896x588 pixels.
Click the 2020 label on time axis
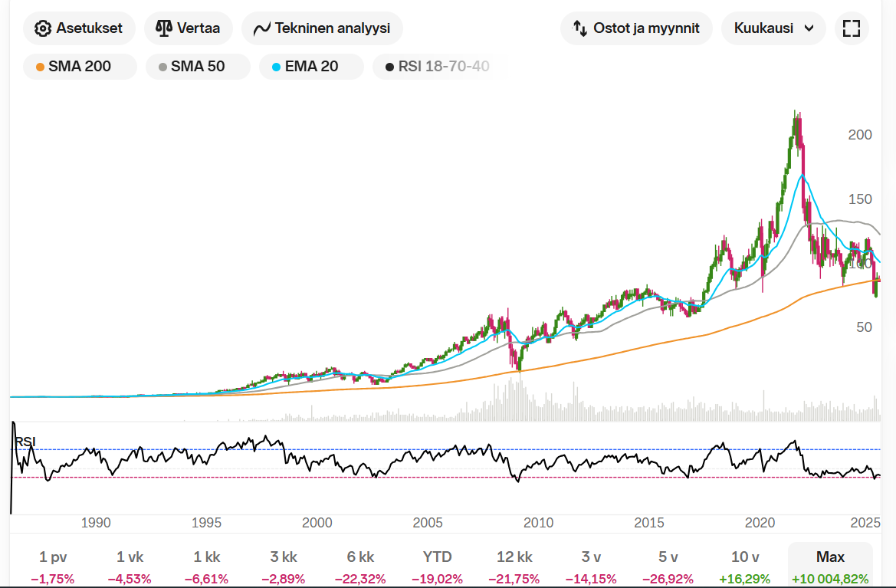(760, 523)
